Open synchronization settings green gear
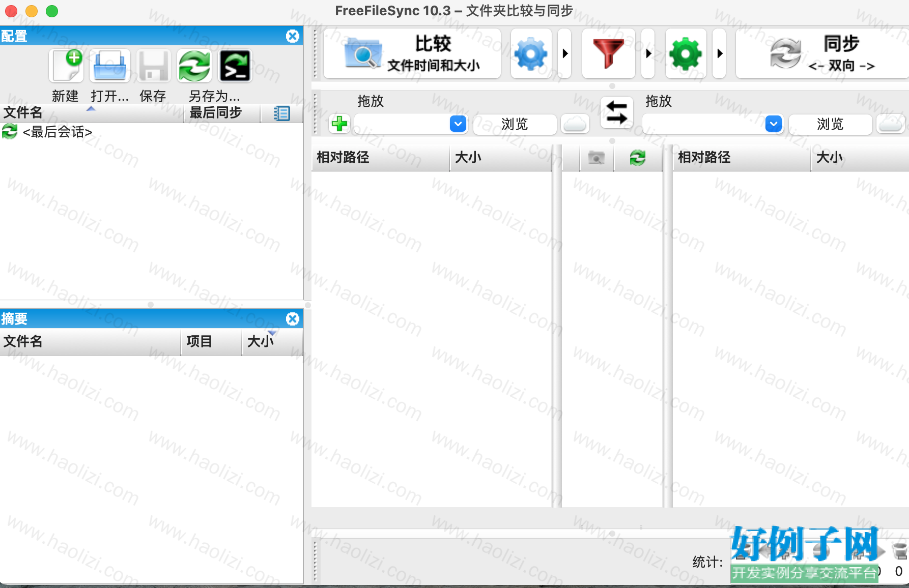This screenshot has width=909, height=588. click(x=686, y=53)
